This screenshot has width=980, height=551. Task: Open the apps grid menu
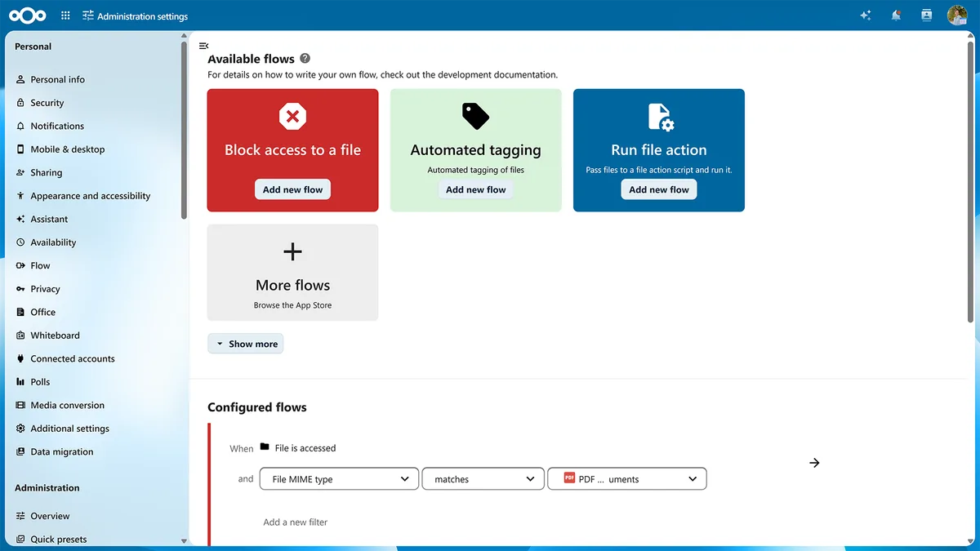click(65, 16)
